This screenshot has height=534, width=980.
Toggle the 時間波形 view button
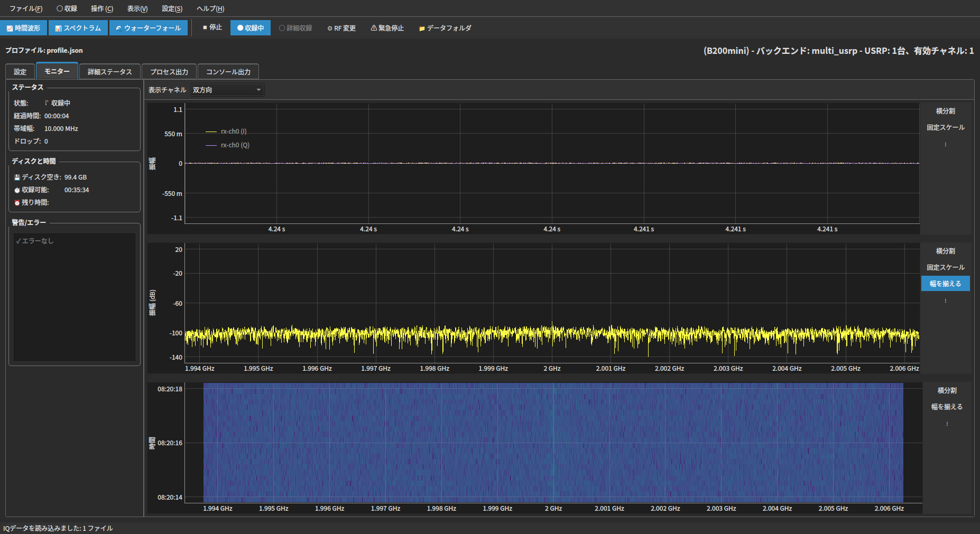click(x=24, y=28)
